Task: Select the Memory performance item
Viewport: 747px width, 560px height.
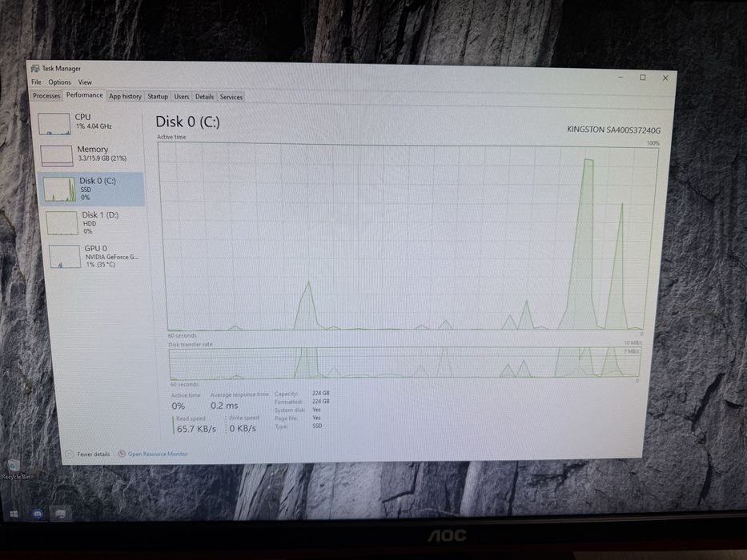Action: [90, 155]
